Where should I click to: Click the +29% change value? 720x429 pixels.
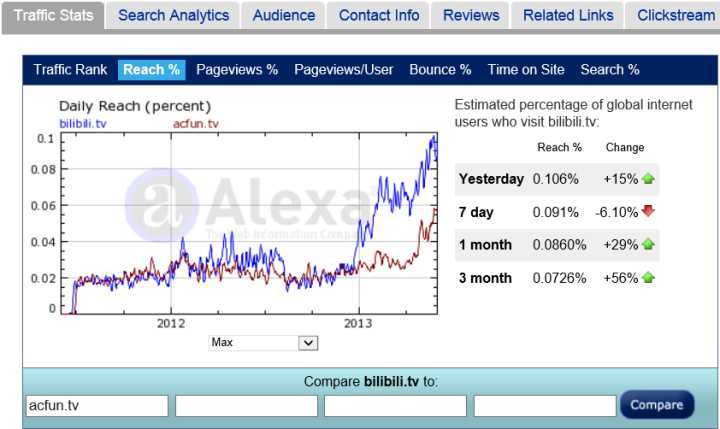(620, 245)
